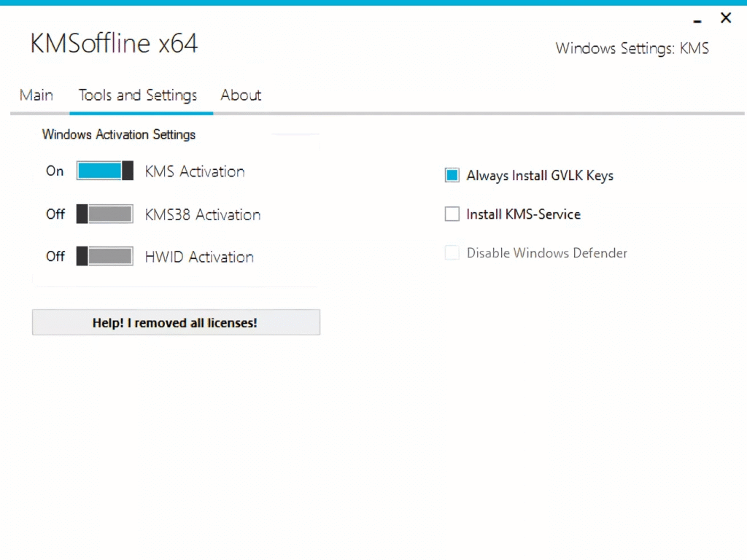Turn off the KMS Activation toggle

coord(104,171)
